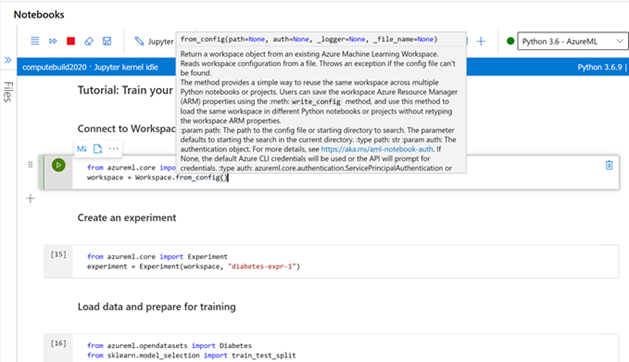Click write_config text in tooltip
Image resolution: width=629 pixels, height=362 pixels.
coord(316,102)
